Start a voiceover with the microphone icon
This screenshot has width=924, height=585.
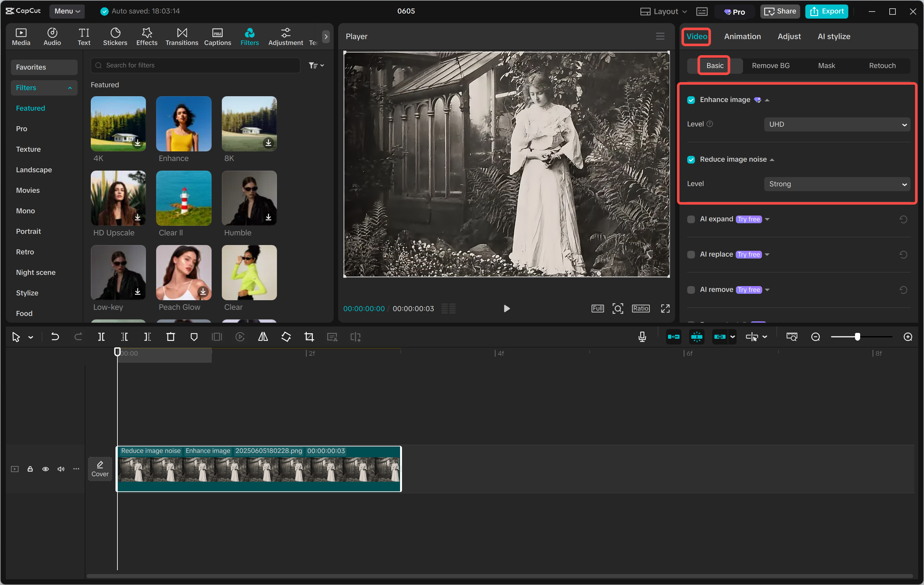(x=642, y=337)
